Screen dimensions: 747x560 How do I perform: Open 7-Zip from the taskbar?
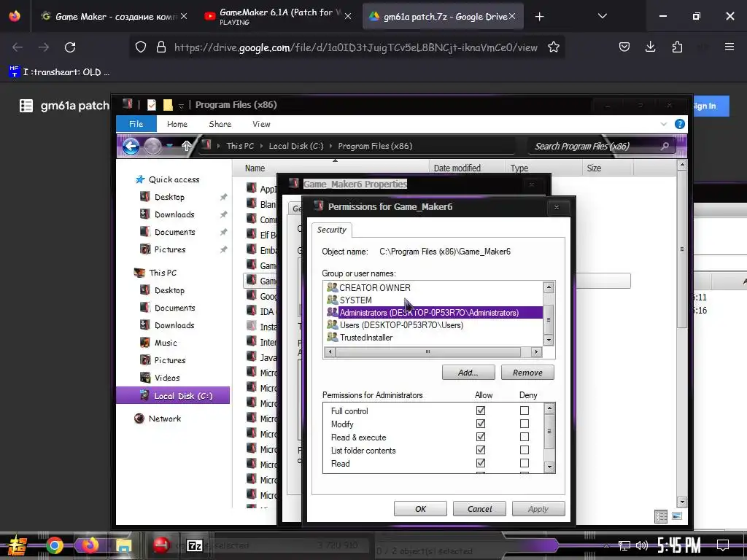[194, 545]
